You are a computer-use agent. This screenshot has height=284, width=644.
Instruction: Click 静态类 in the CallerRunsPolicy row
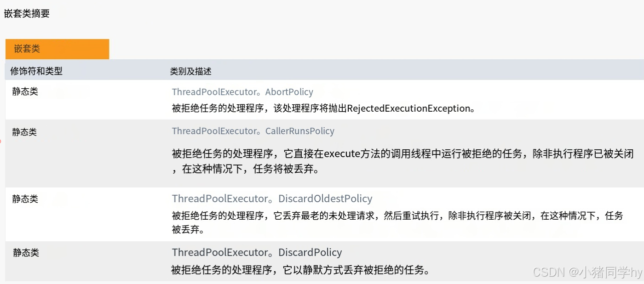coord(24,132)
